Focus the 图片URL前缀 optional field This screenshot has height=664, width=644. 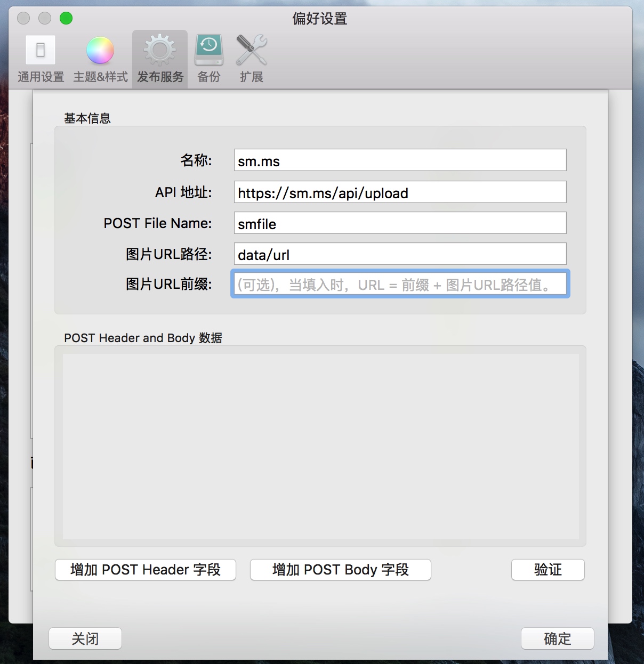click(x=400, y=284)
